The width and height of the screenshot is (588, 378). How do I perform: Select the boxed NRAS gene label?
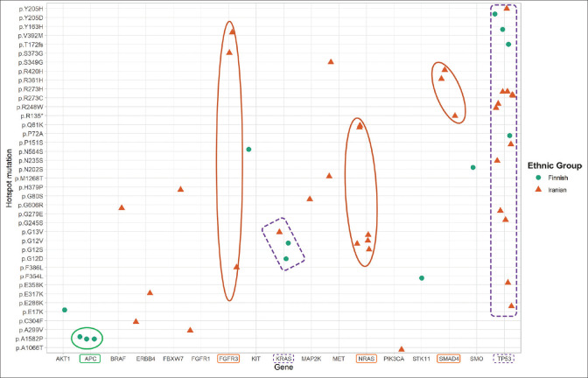(366, 359)
